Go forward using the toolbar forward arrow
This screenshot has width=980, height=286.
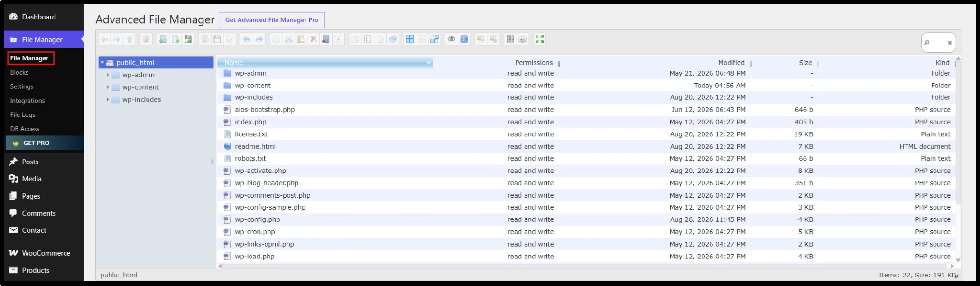point(117,39)
